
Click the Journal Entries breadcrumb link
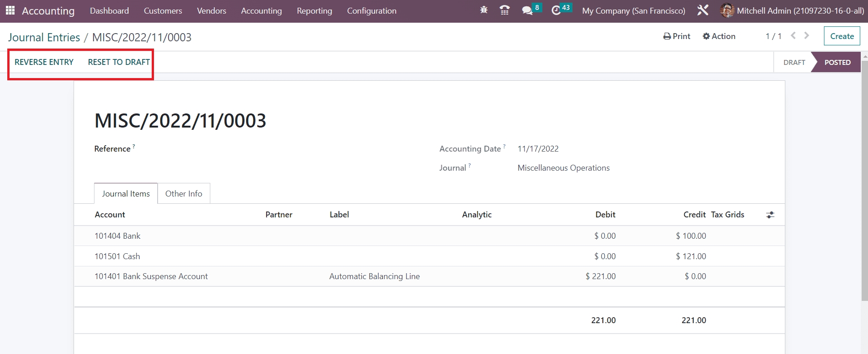tap(44, 37)
